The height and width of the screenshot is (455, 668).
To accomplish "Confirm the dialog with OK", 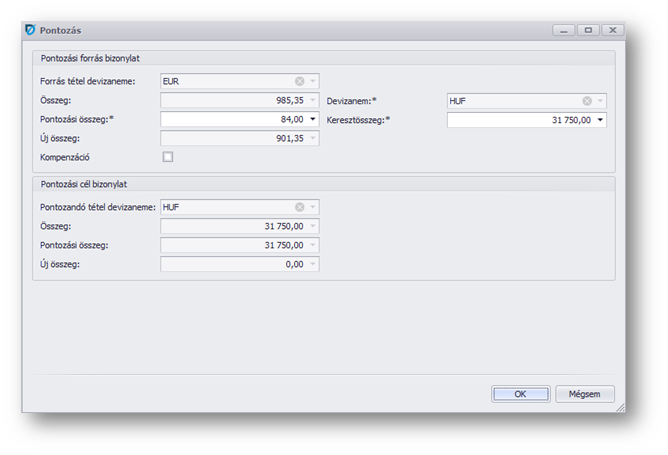I will pos(520,394).
